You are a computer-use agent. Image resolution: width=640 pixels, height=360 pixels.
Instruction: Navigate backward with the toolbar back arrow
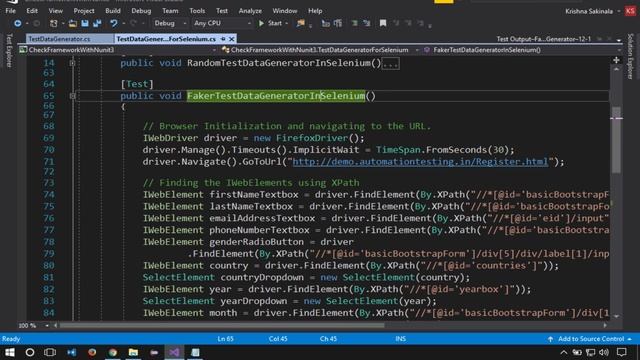(18, 23)
